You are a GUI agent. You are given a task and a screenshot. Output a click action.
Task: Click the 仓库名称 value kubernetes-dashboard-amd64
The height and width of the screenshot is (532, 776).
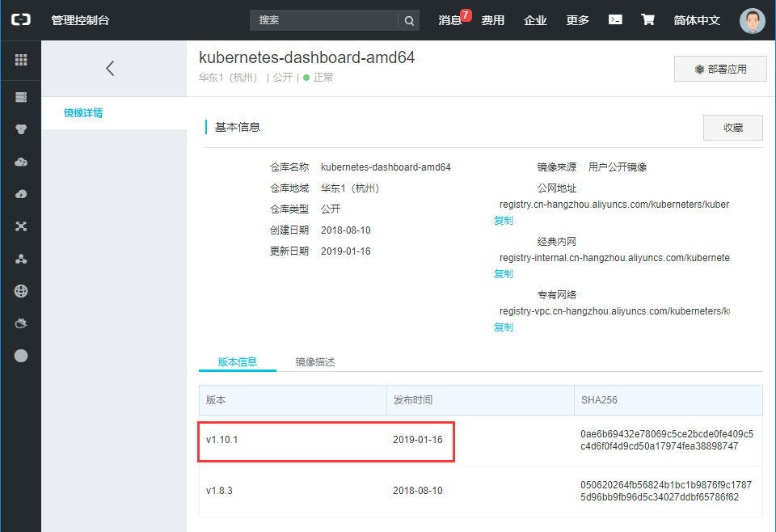tap(386, 167)
